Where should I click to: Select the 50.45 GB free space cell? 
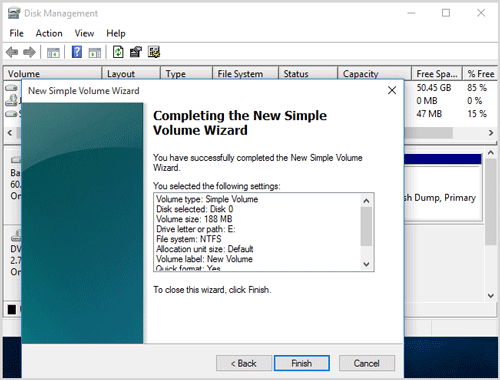(434, 88)
